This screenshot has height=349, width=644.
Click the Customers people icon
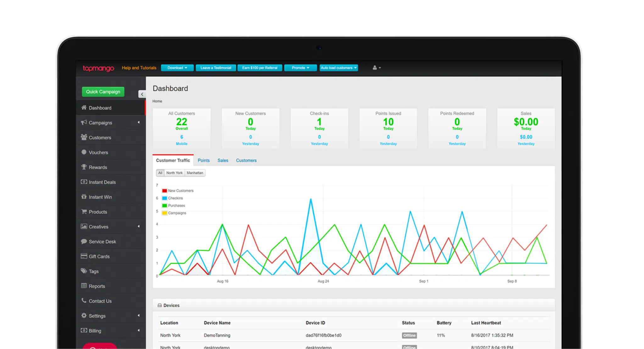click(84, 137)
